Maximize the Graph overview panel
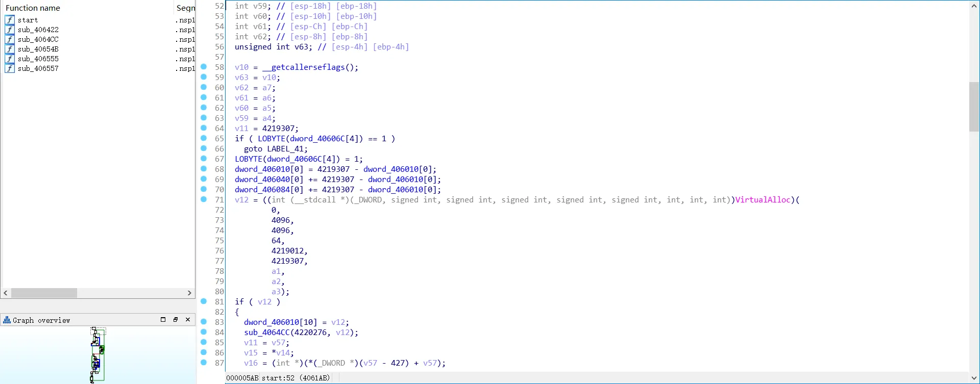 tap(163, 320)
